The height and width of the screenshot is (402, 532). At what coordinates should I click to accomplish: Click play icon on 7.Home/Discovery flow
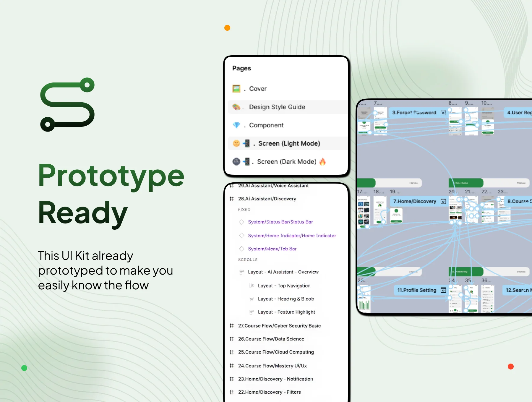[443, 201]
